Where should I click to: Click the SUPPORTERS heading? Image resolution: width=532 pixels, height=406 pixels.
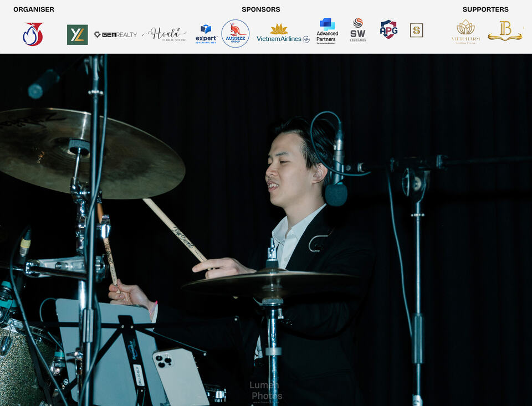point(485,9)
